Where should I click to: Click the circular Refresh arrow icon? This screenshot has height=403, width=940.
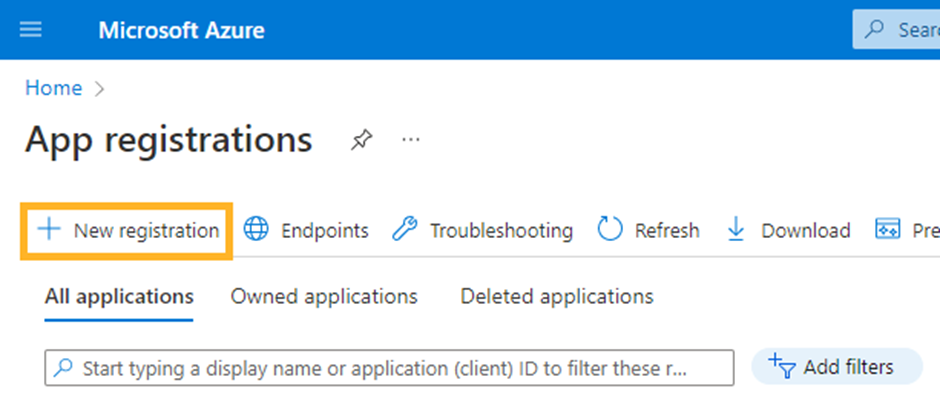point(610,230)
